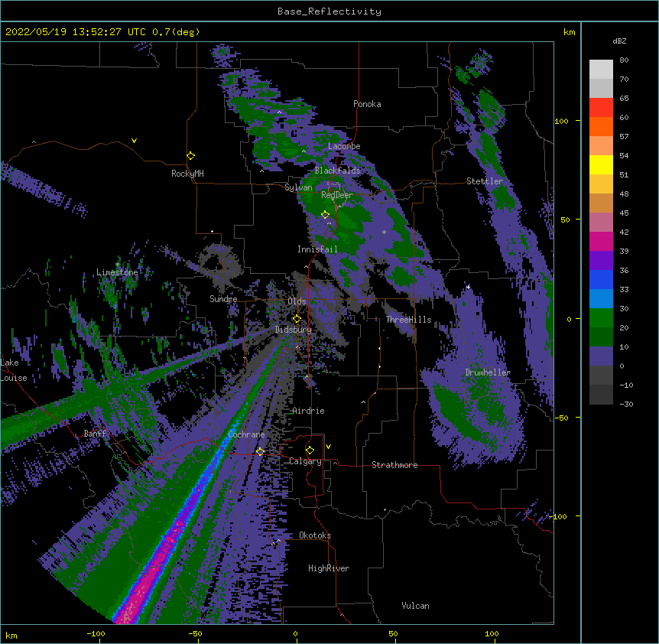Viewport: 659px width, 644px height.
Task: Select the blue 33-36 dBZ legend swatch
Action: tap(601, 279)
